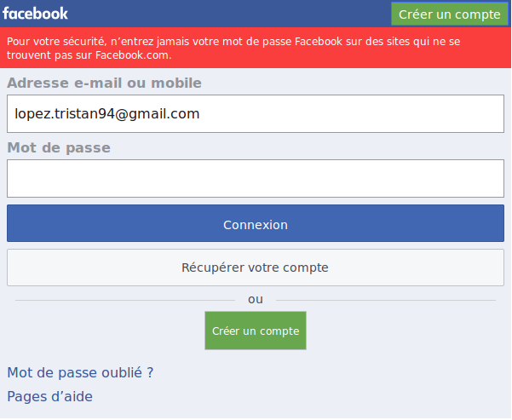Focus the e-mail field containing lopez.tristan94@gmail.com

pos(256,113)
